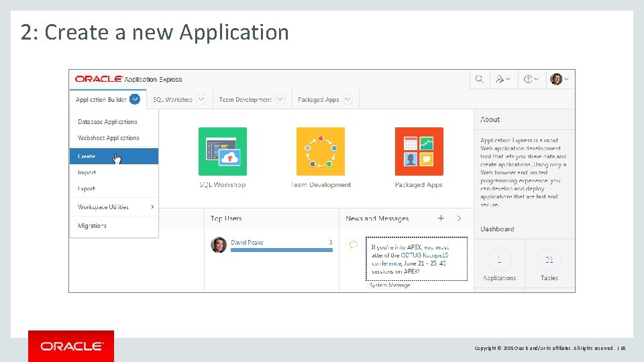
Task: Click the Team Development tile label
Action: pos(321,185)
